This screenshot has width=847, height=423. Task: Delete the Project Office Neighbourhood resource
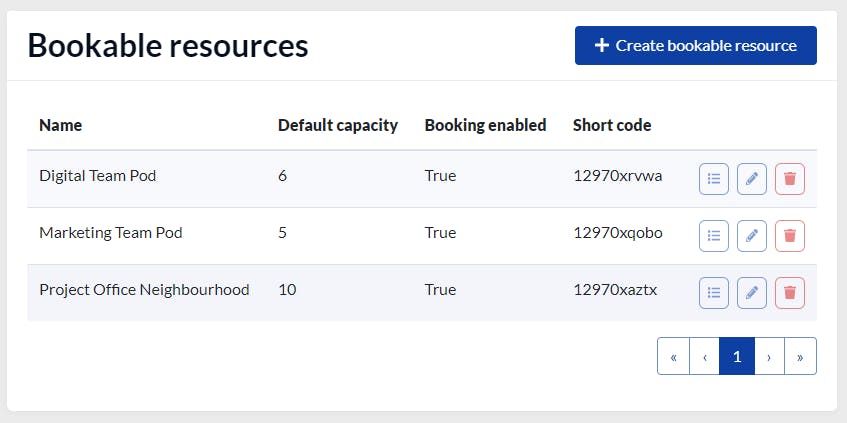(790, 293)
